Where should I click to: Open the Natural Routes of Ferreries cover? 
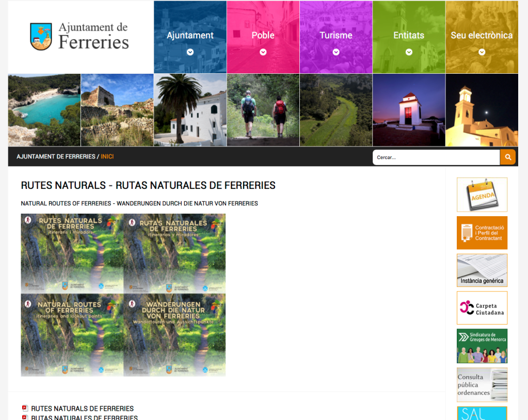[72, 335]
